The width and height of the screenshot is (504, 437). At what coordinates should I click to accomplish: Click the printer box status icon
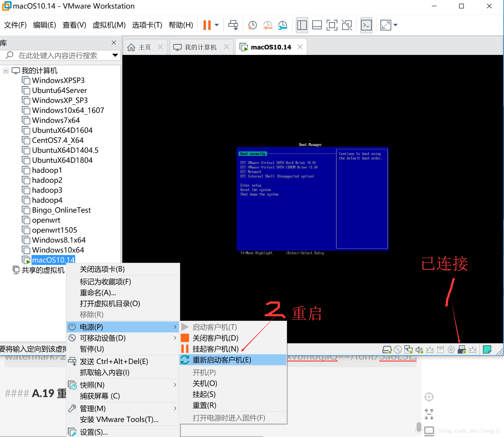click(x=441, y=350)
